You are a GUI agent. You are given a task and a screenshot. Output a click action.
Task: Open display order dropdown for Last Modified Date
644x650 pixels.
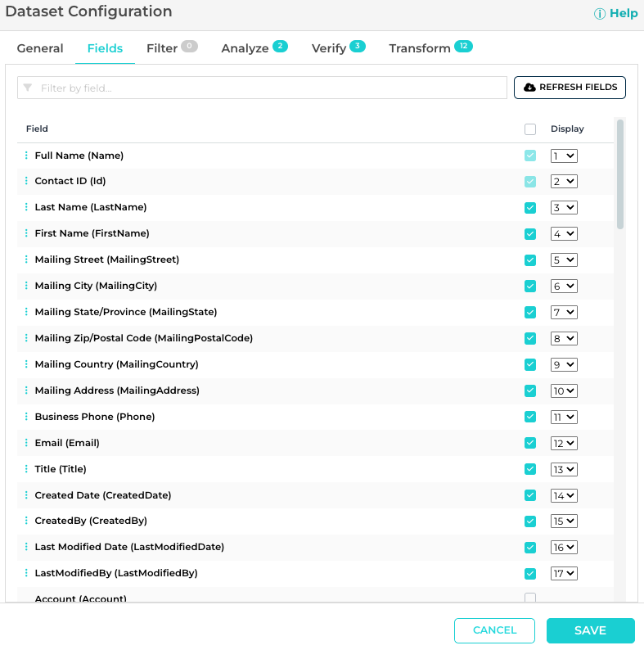[564, 547]
